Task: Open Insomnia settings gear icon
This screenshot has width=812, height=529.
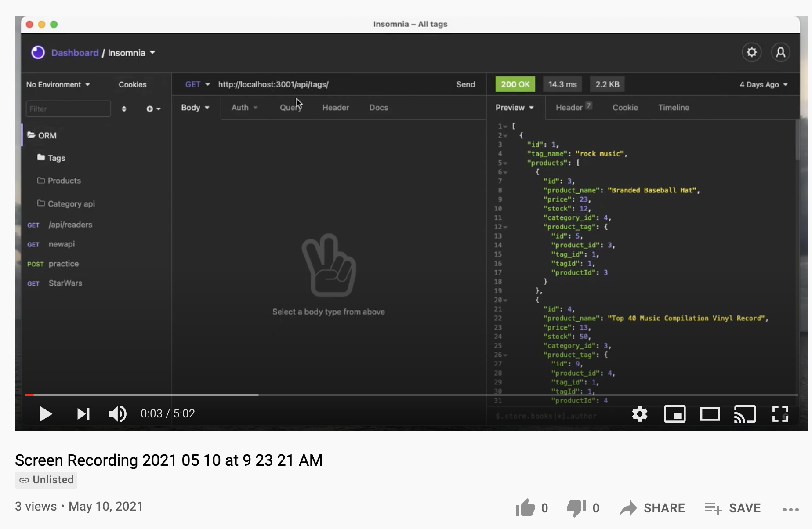Action: click(x=752, y=52)
